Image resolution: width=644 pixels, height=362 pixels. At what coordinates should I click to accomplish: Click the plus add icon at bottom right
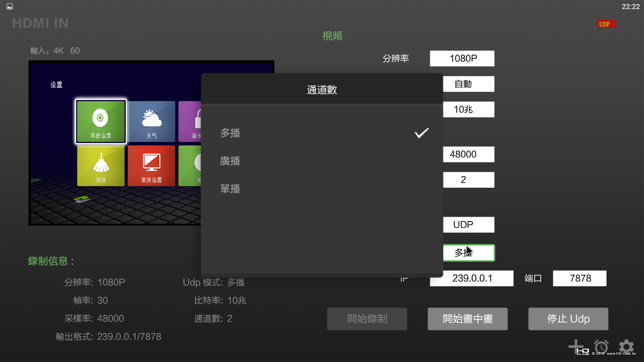click(x=576, y=347)
